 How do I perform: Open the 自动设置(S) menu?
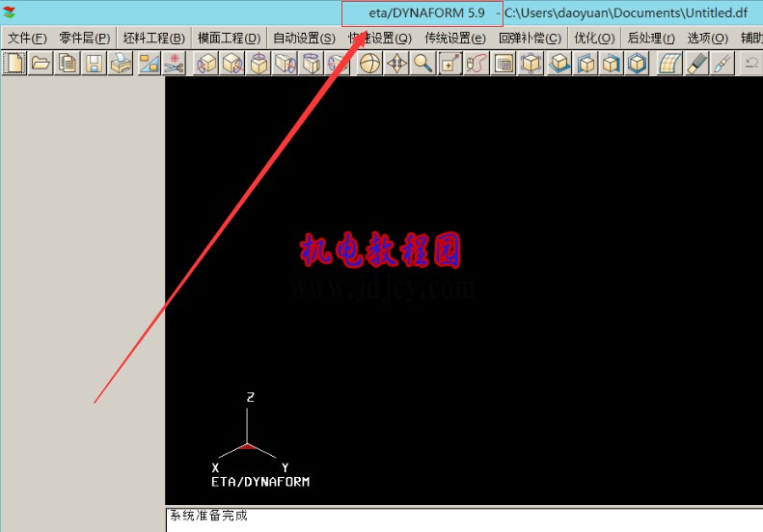tap(304, 38)
